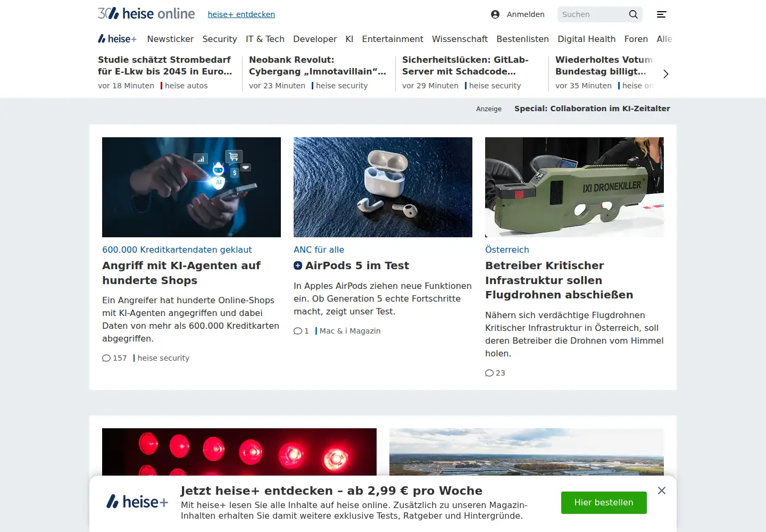The width and height of the screenshot is (766, 532).
Task: Open ticker story about Strombedarf für E-Lkw
Action: (x=165, y=65)
